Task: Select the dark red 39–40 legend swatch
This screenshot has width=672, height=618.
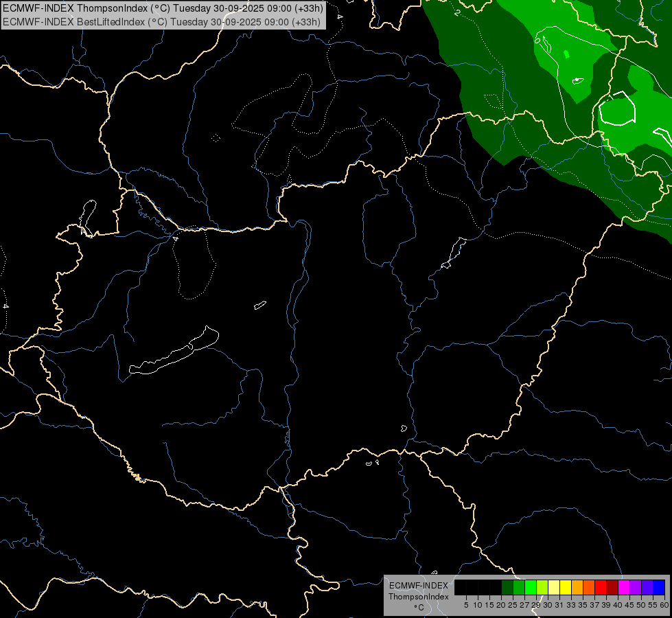Action: pyautogui.click(x=612, y=587)
